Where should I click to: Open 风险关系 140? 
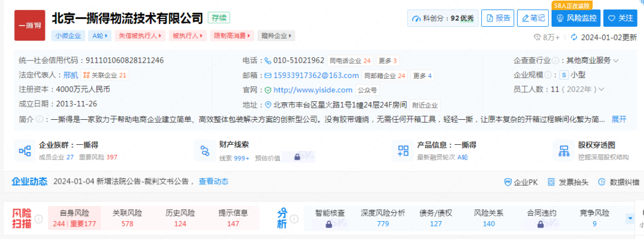point(489,218)
